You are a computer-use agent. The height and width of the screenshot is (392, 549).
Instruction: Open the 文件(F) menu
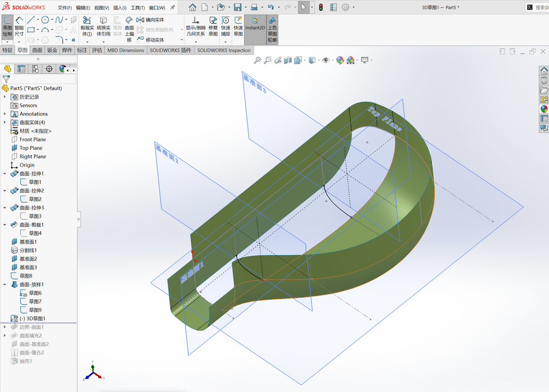(65, 7)
